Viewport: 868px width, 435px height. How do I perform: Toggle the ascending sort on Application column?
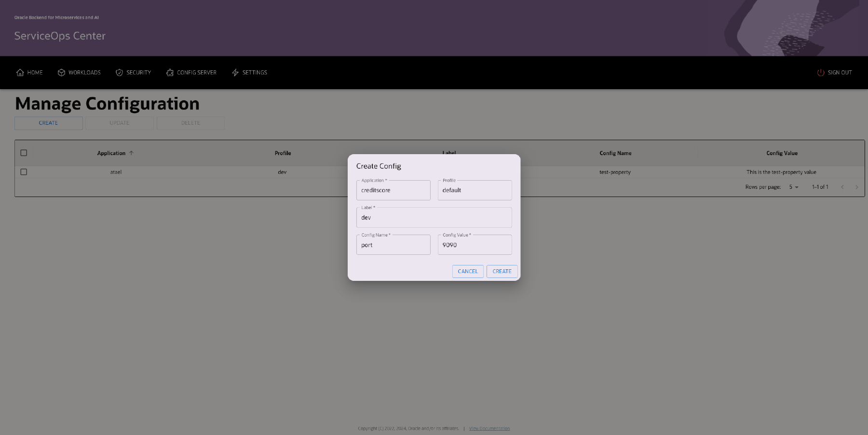(131, 153)
